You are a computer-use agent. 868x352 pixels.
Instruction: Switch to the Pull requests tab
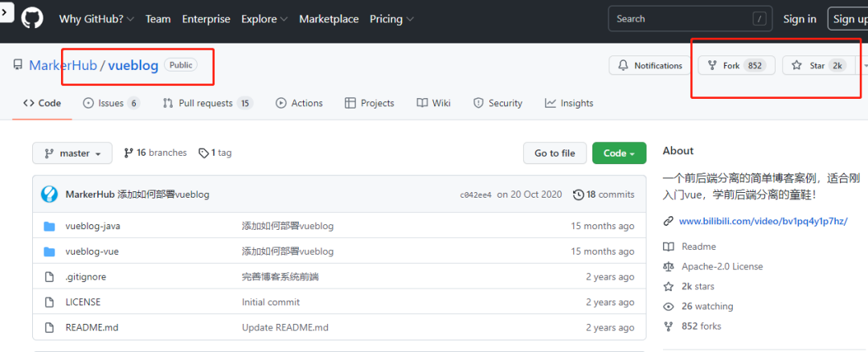pos(208,103)
